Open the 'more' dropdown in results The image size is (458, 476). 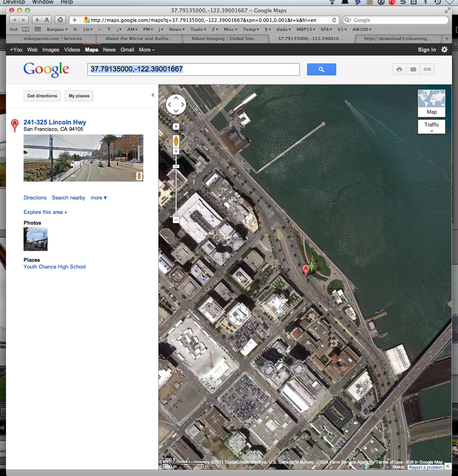(x=99, y=198)
